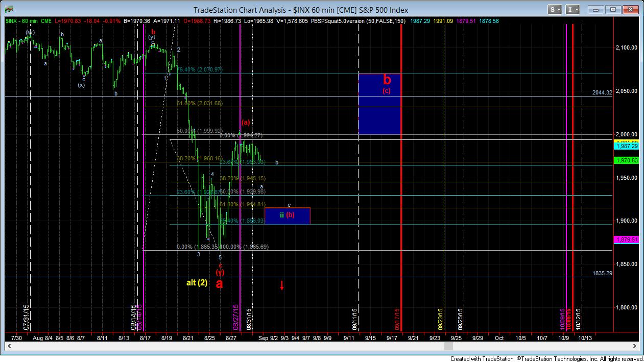This screenshot has height=362, width=644.
Task: Select the red 09/17/15 vertical line label
Action: 397,318
